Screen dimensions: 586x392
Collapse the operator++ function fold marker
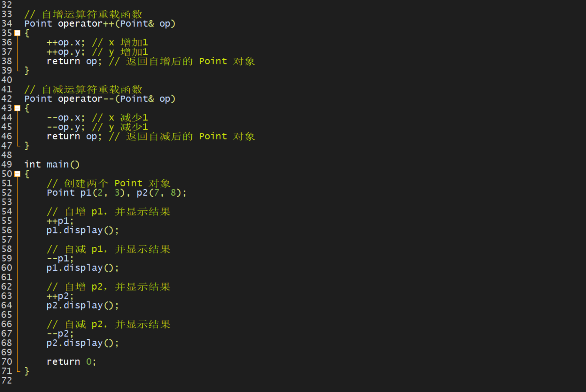point(18,33)
